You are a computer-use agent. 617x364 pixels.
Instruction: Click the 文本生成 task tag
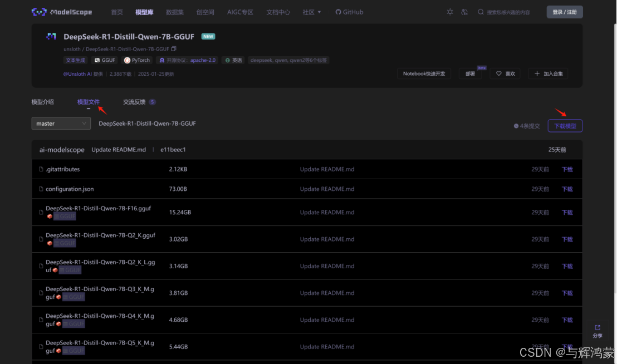pos(75,60)
